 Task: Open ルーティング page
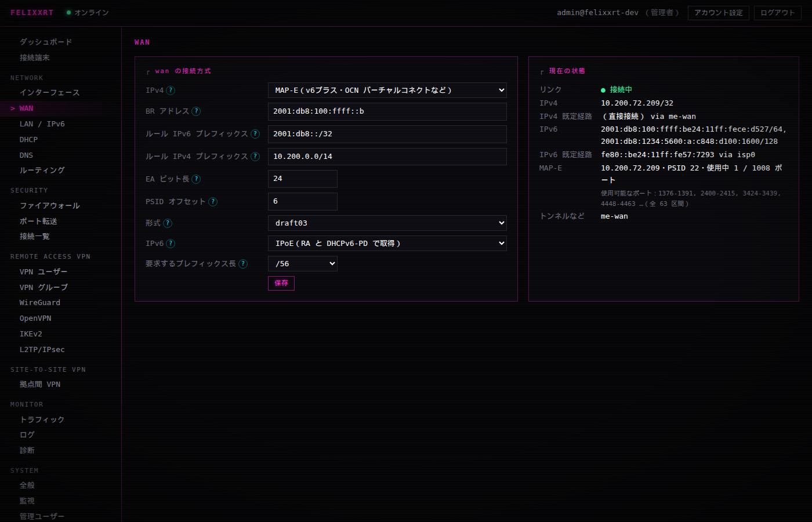(x=42, y=170)
